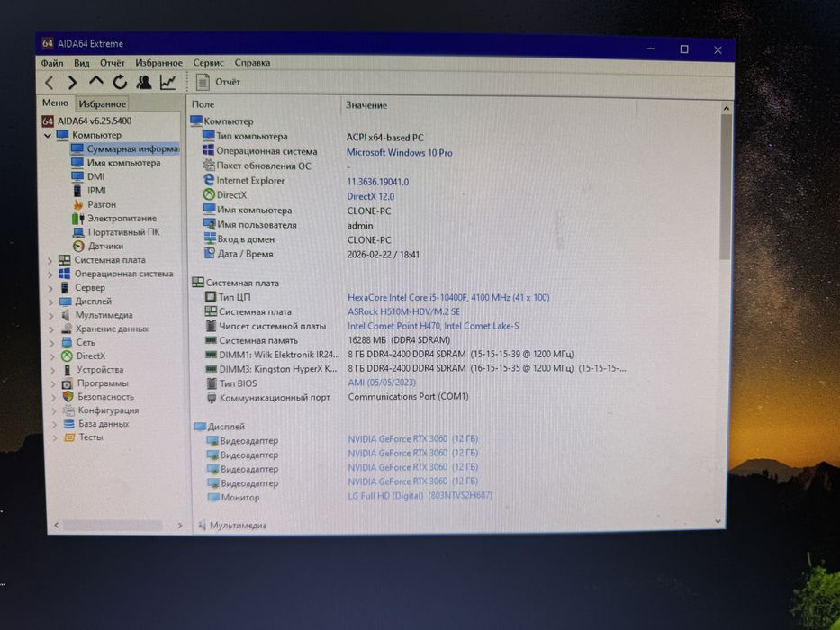The image size is (840, 630).
Task: Open the graph chart icon in the toolbar
Action: point(167,82)
